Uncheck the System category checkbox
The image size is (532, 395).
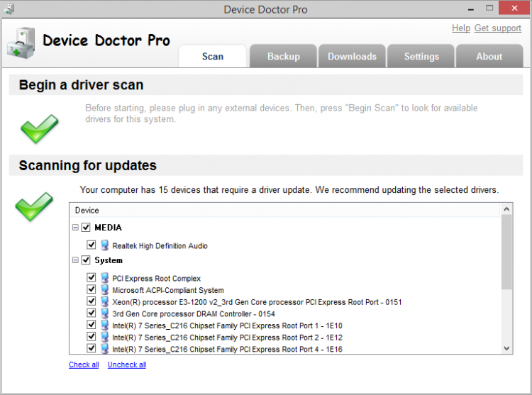(86, 260)
